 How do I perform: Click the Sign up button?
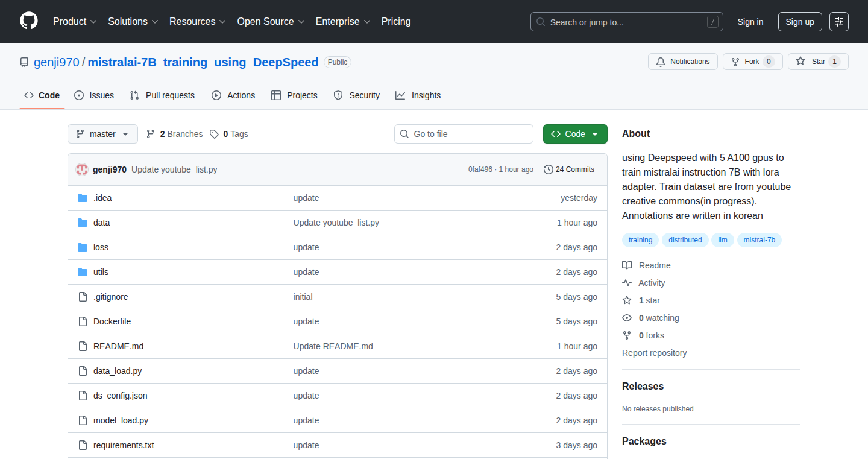point(800,22)
